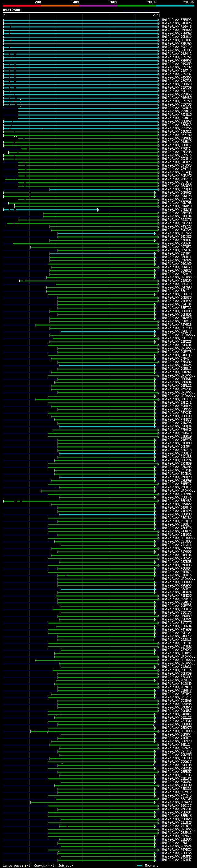Select the UniRef100_Q39KU0 label
Viewport: 197px width, 868px height.
pyautogui.click(x=177, y=280)
